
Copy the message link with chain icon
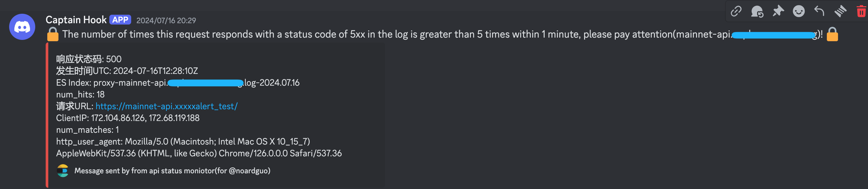[736, 11]
